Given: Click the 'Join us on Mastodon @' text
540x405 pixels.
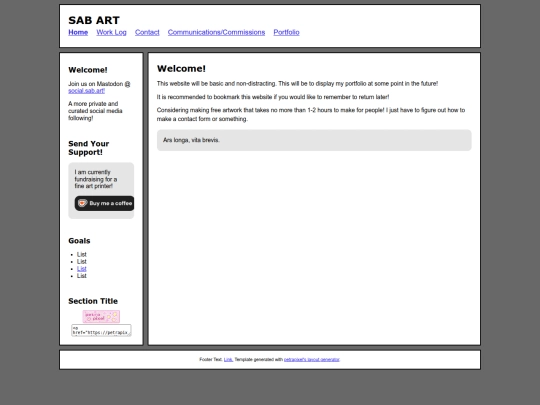Looking at the screenshot, I should pos(99,84).
